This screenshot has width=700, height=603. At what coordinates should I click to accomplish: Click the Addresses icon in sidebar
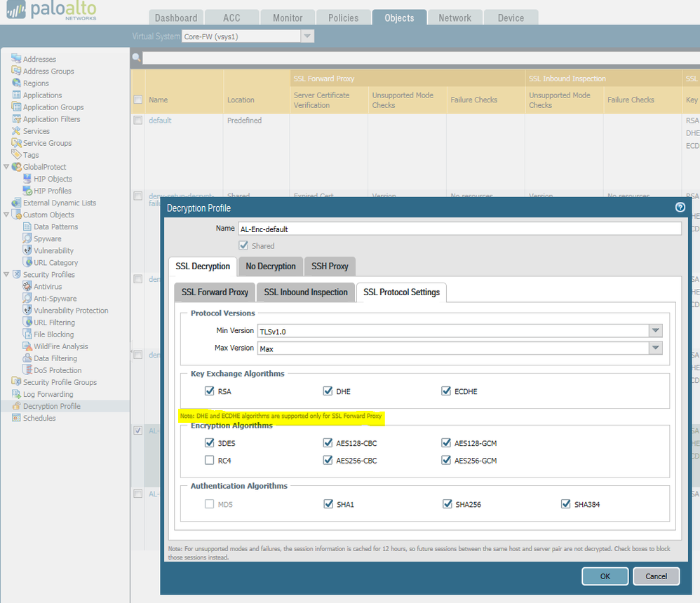16,59
